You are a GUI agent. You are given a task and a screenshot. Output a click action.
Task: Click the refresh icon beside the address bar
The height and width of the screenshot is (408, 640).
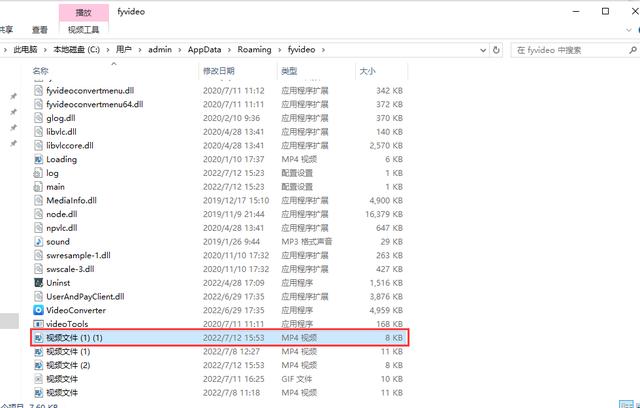(x=496, y=50)
